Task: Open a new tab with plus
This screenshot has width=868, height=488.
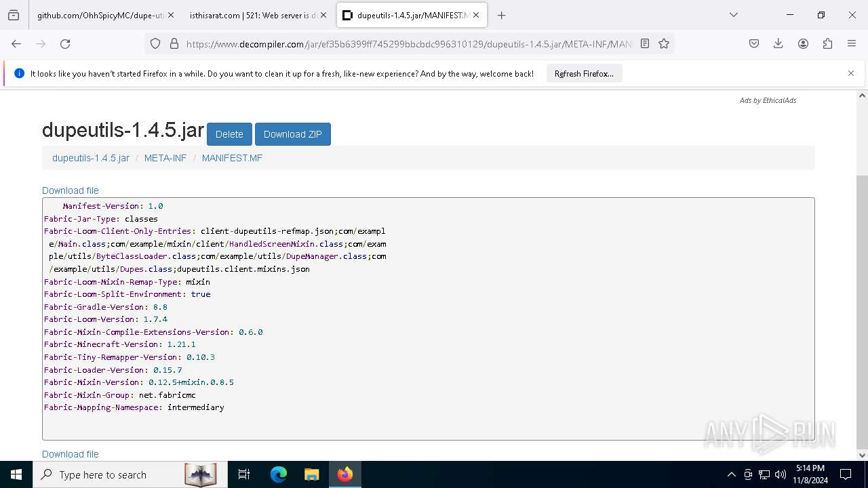Action: pyautogui.click(x=502, y=15)
